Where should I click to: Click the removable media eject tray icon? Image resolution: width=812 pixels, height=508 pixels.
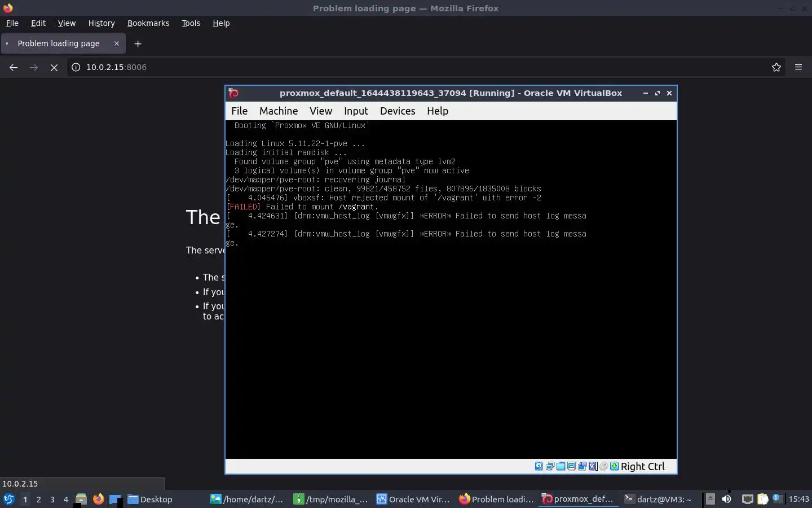710,499
